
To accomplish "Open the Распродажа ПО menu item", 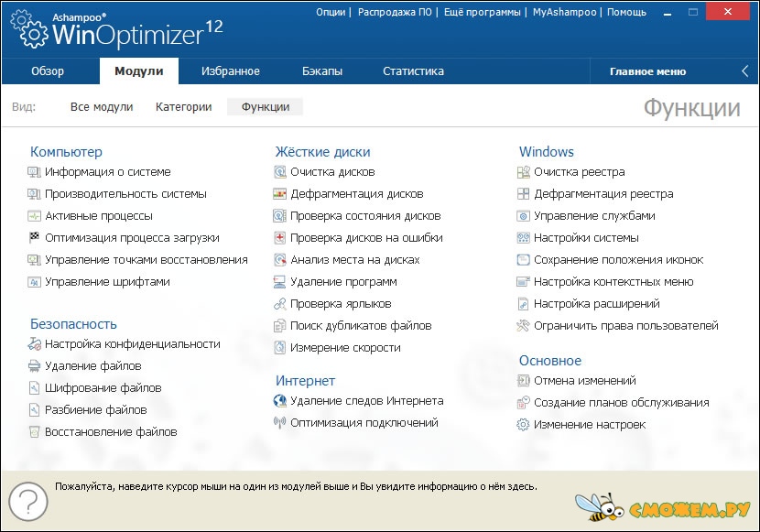I will pyautogui.click(x=395, y=12).
